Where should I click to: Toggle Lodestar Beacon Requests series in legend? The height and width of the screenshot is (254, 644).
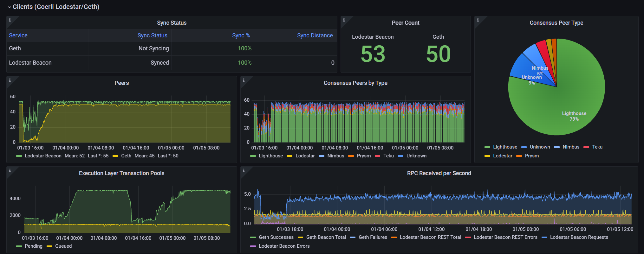coord(579,237)
